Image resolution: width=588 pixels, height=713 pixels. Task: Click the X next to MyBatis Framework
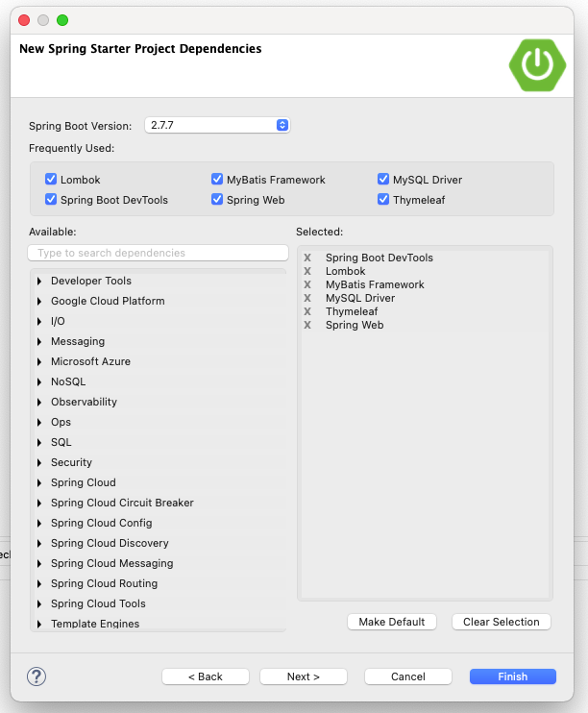click(307, 284)
